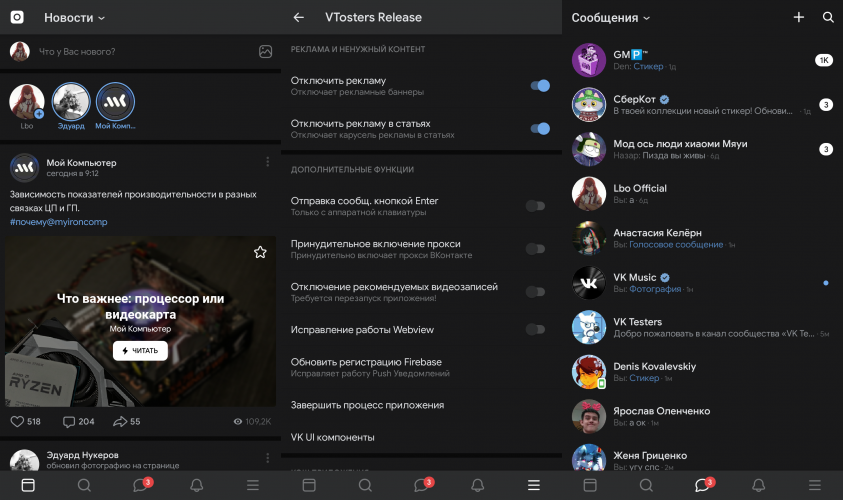This screenshot has width=843, height=500.
Task: Open Анастасия Келёрн's conversation
Action: click(702, 238)
